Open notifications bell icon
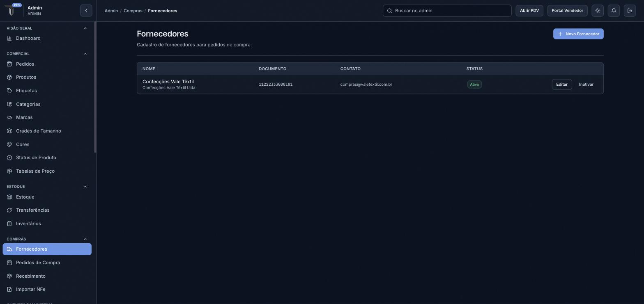644x304 pixels. 614,11
